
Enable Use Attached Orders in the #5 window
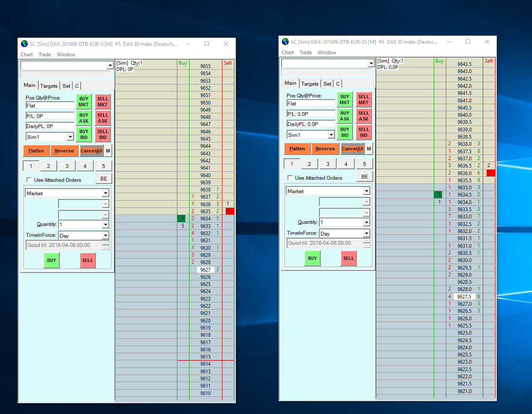[29, 180]
